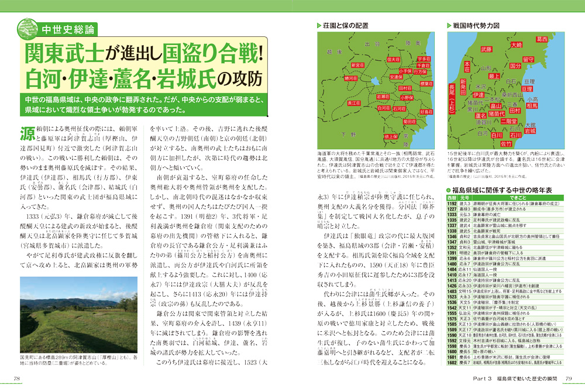Screen dimensions: 585x392
Task: Click the 小手保 map label
Action: click(405, 71)
